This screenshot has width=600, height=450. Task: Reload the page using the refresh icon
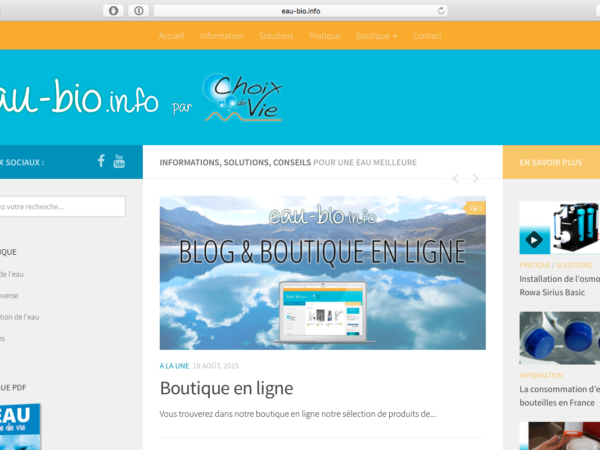pos(441,11)
